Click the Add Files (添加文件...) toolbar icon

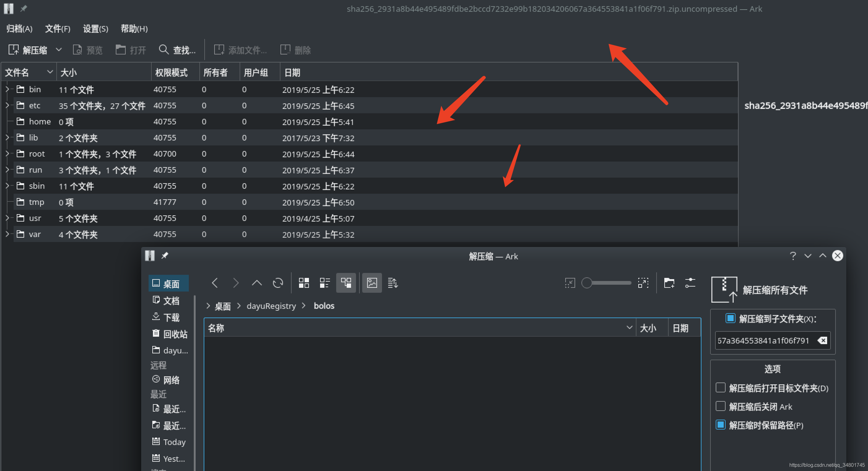(219, 50)
